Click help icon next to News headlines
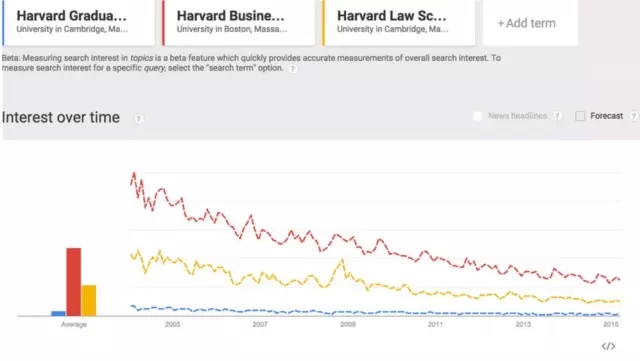 tap(557, 116)
